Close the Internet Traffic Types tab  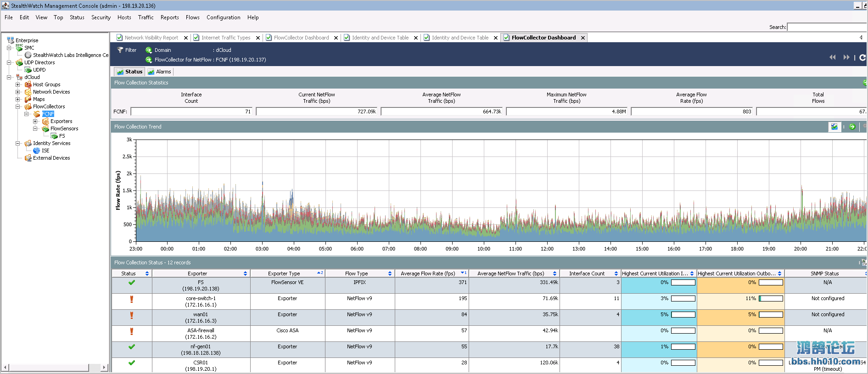point(258,38)
